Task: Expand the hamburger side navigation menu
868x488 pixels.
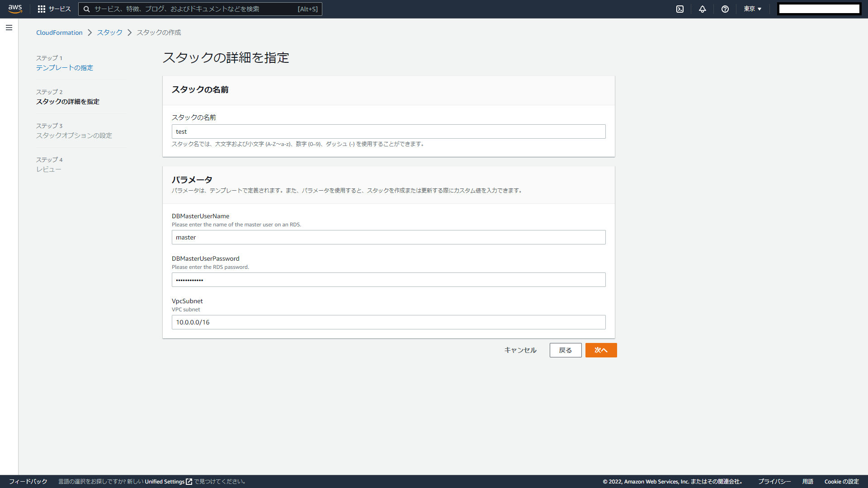Action: click(x=9, y=28)
